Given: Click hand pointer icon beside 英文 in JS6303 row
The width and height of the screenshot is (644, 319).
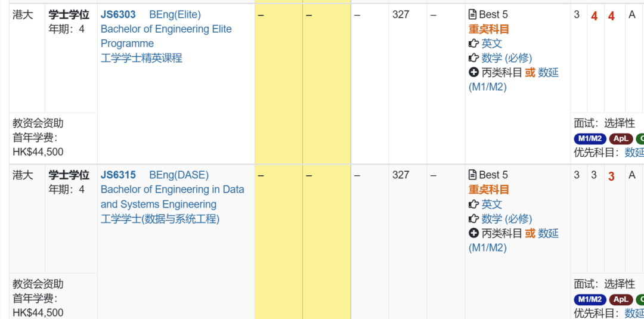Looking at the screenshot, I should [473, 44].
